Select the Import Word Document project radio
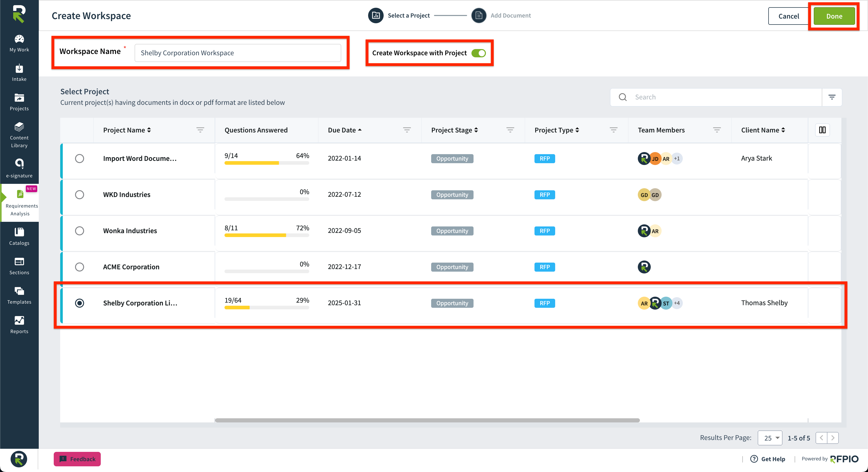Screen dimensions: 868x472 tap(80, 158)
